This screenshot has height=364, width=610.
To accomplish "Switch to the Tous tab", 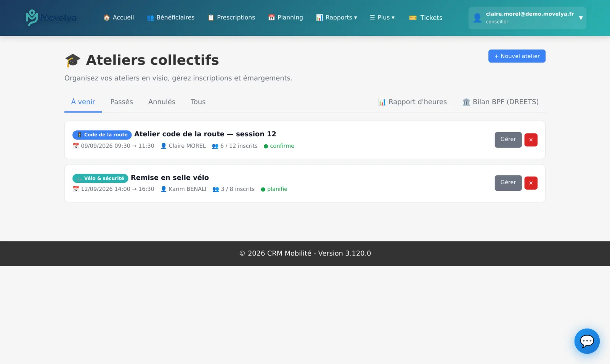I will point(198,102).
